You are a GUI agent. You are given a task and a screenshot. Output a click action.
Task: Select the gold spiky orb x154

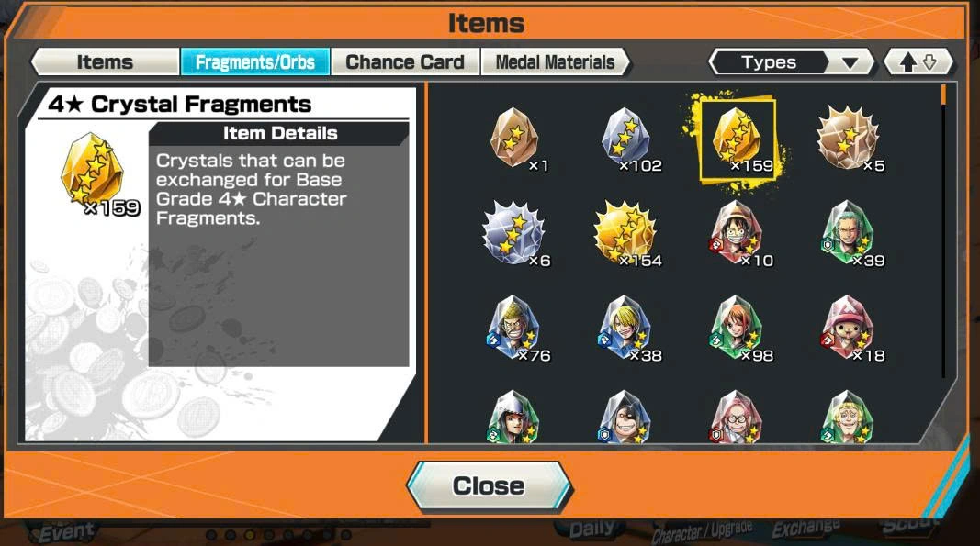625,234
